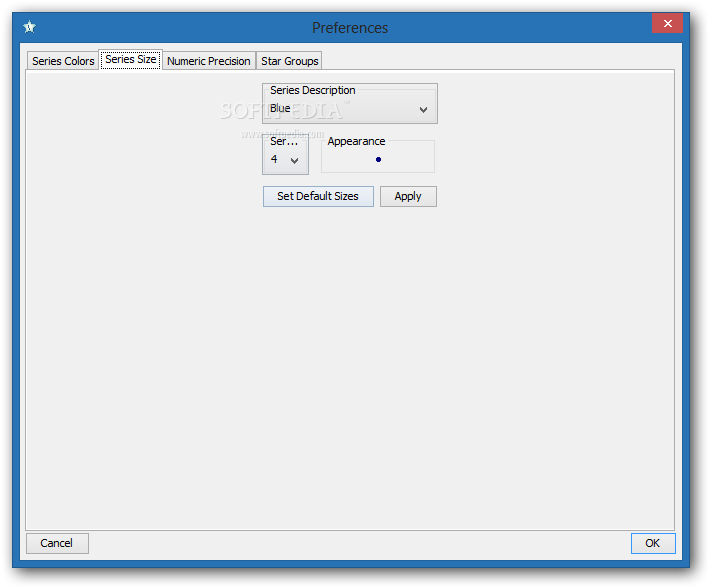Click the star application icon in title bar
This screenshot has width=710, height=588.
tap(29, 27)
